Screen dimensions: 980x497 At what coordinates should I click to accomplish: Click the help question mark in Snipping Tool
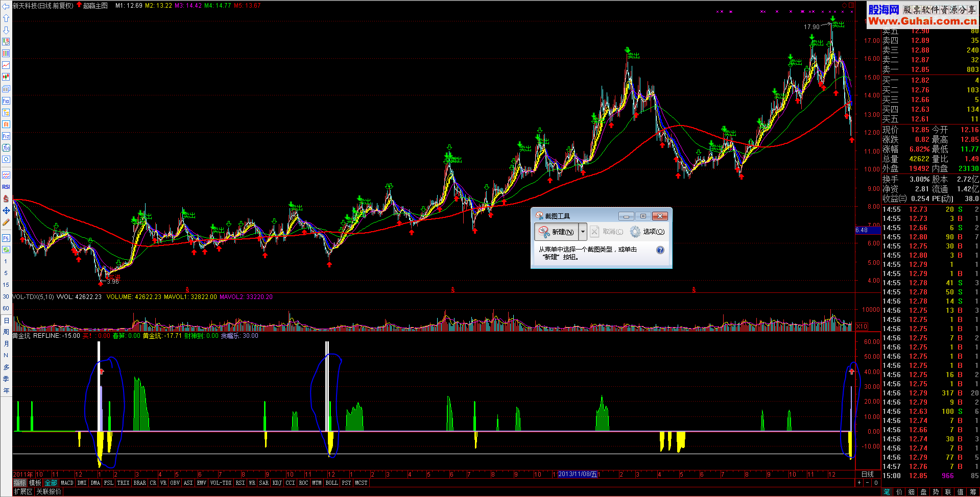point(660,250)
